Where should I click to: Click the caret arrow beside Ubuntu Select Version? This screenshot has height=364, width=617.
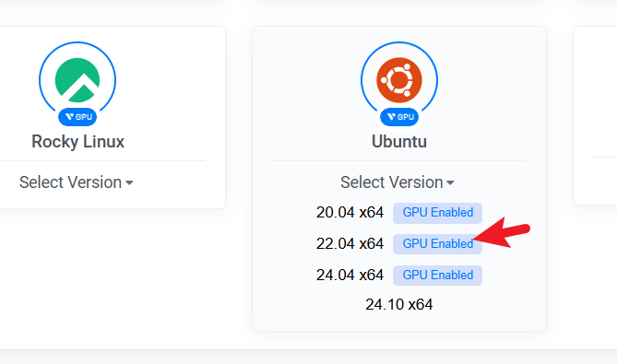450,182
